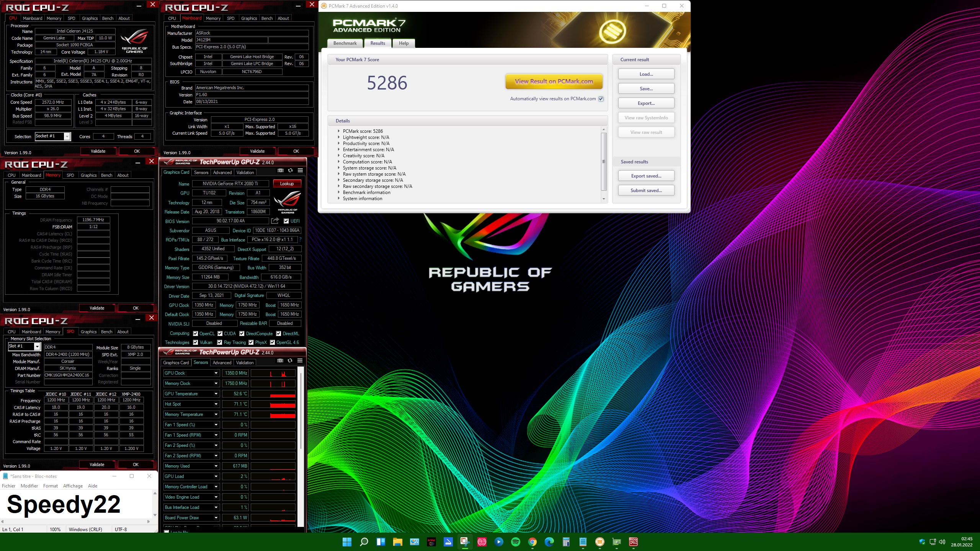
Task: Click Notepad vertical scrollbar
Action: [x=155, y=504]
